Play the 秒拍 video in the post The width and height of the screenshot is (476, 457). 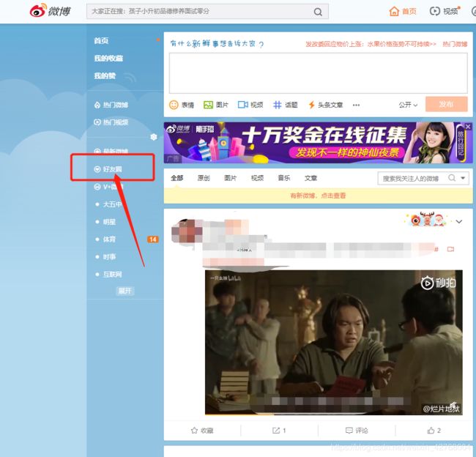[333, 342]
